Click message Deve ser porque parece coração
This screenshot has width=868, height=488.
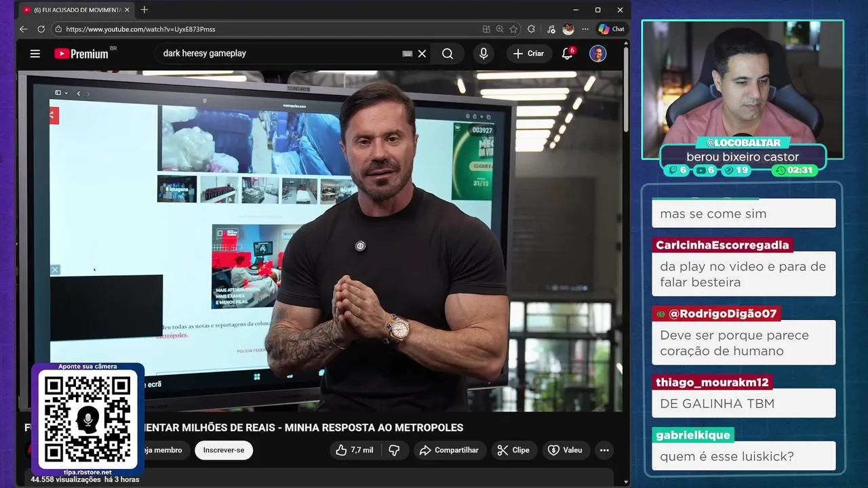coord(743,343)
